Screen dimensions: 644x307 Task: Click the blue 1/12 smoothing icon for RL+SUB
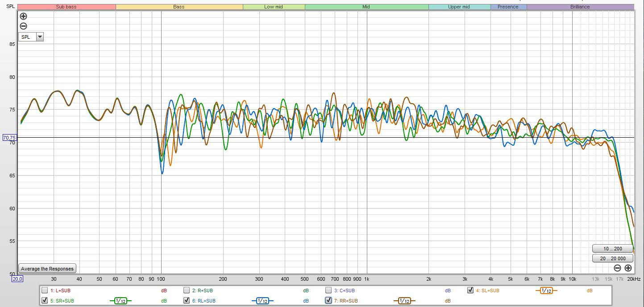262,301
